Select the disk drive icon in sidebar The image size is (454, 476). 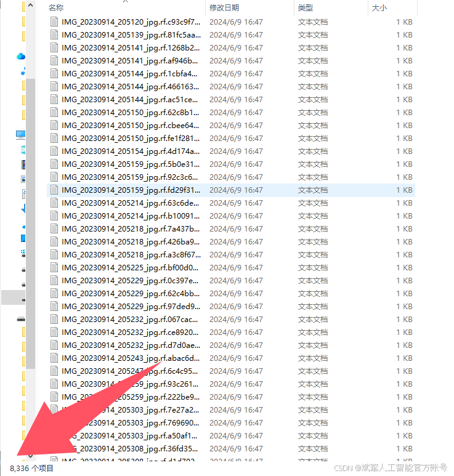click(x=21, y=319)
